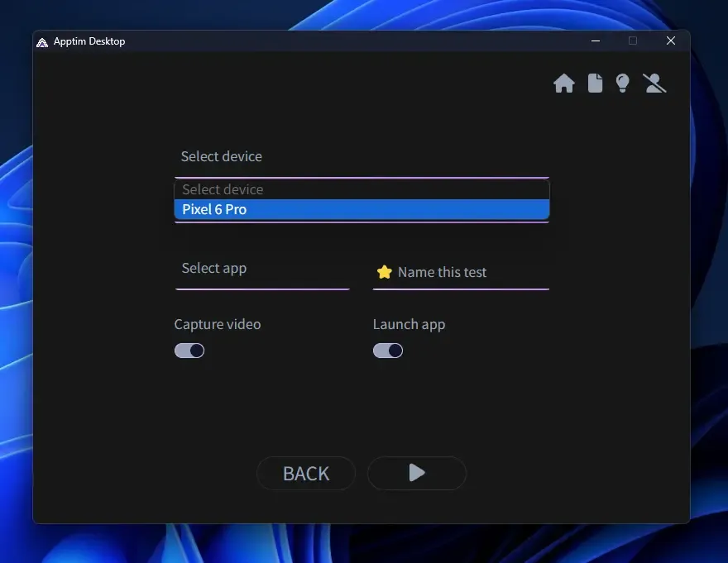Viewport: 728px width, 563px height.
Task: Close the Apptim Desktop window
Action: click(x=671, y=41)
